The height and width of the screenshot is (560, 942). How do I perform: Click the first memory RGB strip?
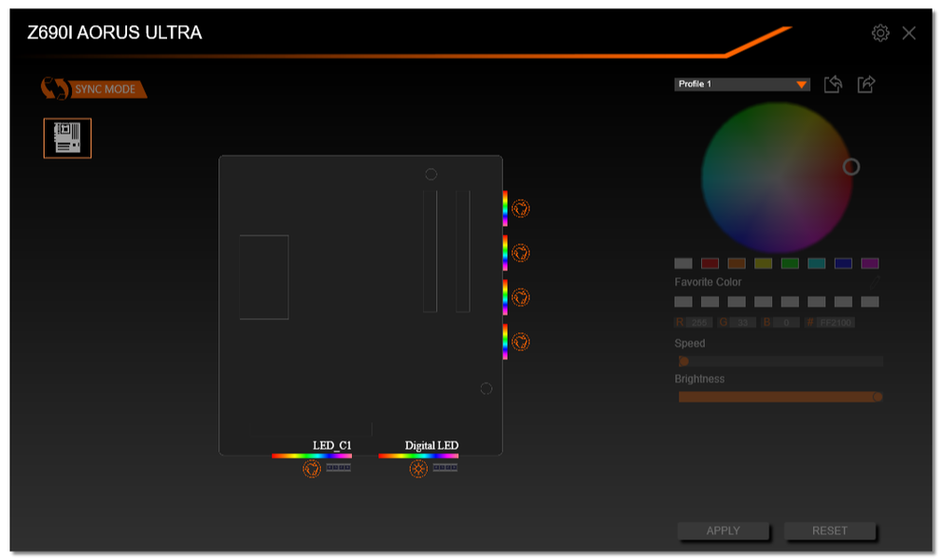click(505, 208)
